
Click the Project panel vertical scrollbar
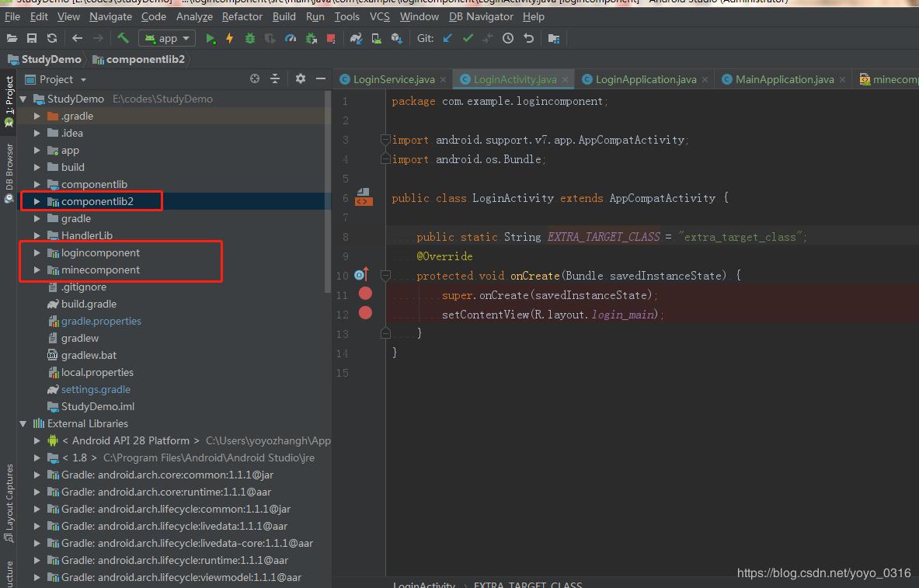pyautogui.click(x=328, y=191)
